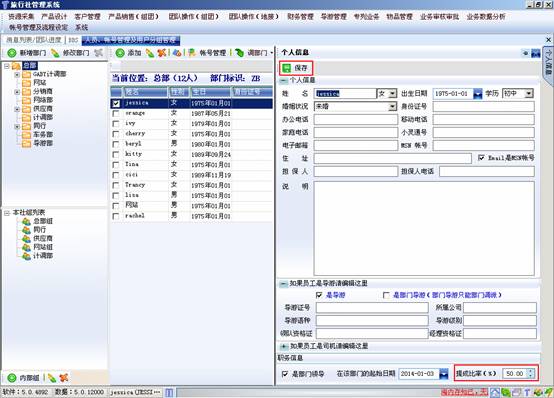Screen dimensions: 554x398
Task: Click the greyed delete-department icon beside 修改部门
Action: 99,53
